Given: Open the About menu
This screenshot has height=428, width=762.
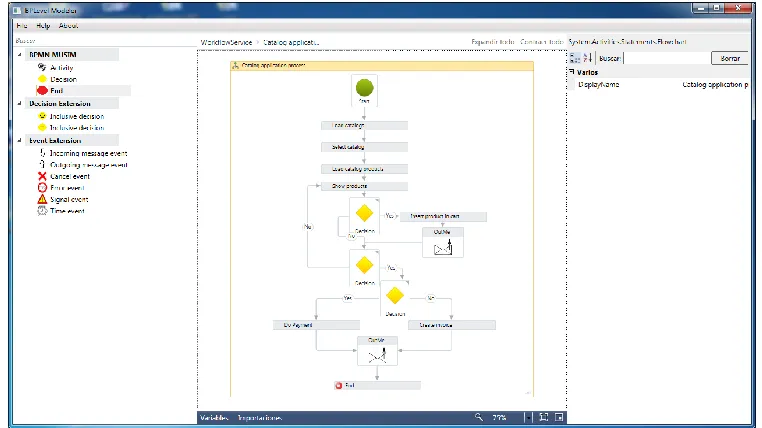Looking at the screenshot, I should 69,25.
